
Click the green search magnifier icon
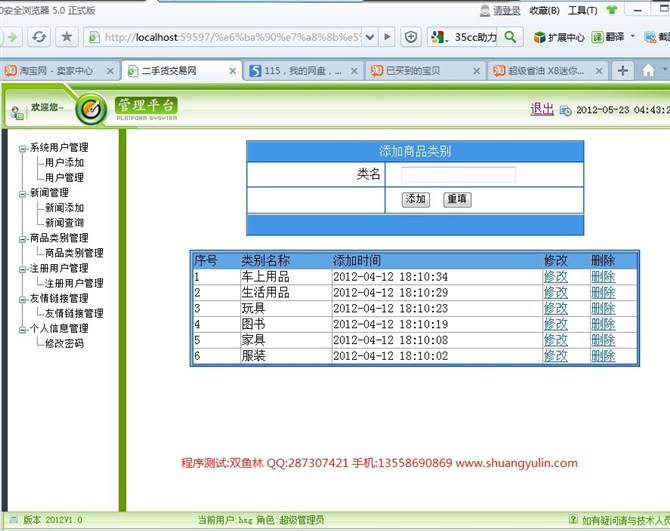510,37
